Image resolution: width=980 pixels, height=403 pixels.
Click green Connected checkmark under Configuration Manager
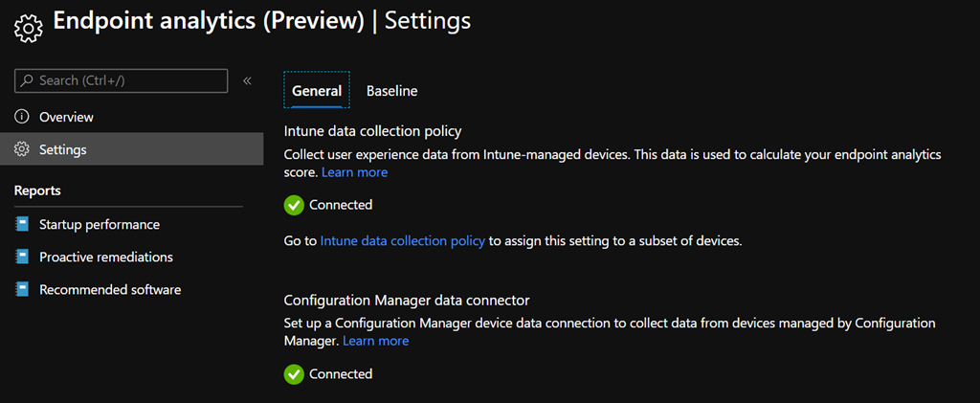click(294, 374)
